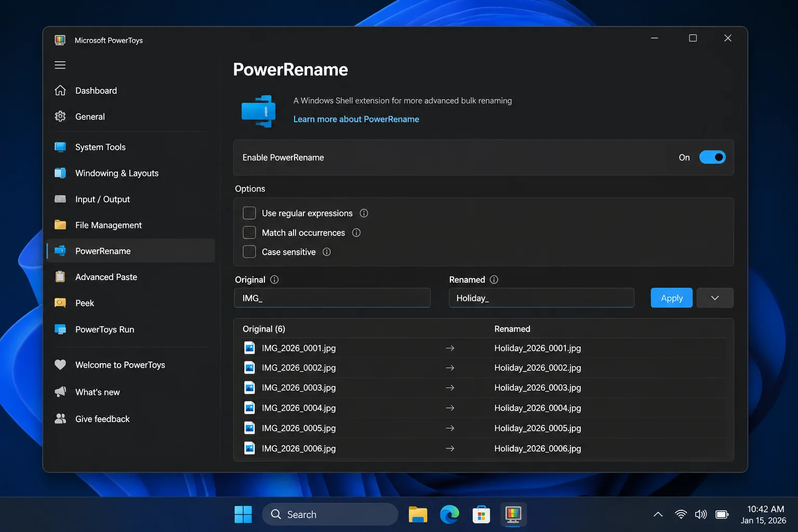This screenshot has height=532, width=798.
Task: Go to Dashboard in sidebar
Action: [130, 90]
